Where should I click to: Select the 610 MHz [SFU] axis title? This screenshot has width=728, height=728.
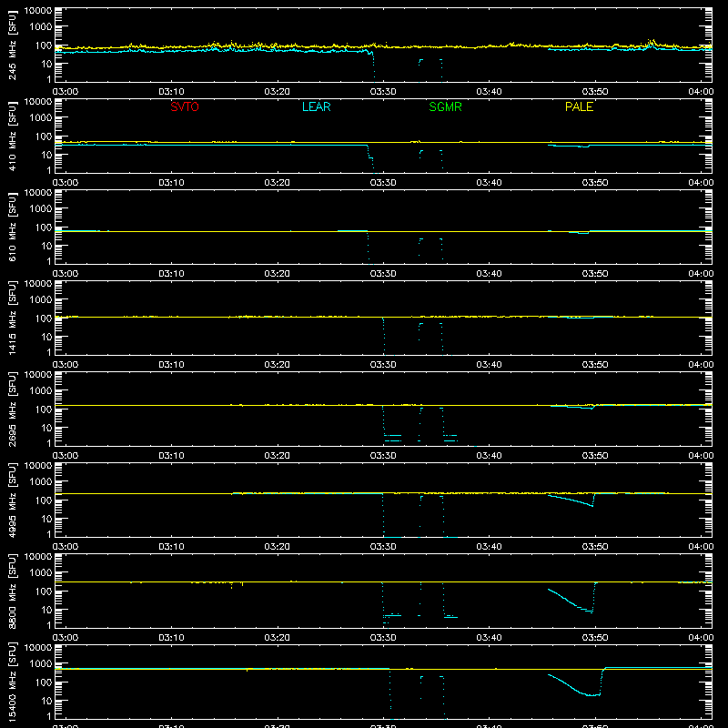[x=12, y=227]
